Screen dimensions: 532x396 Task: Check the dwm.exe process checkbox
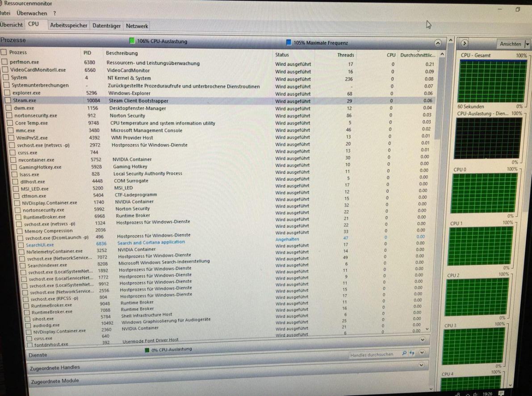tap(8, 108)
